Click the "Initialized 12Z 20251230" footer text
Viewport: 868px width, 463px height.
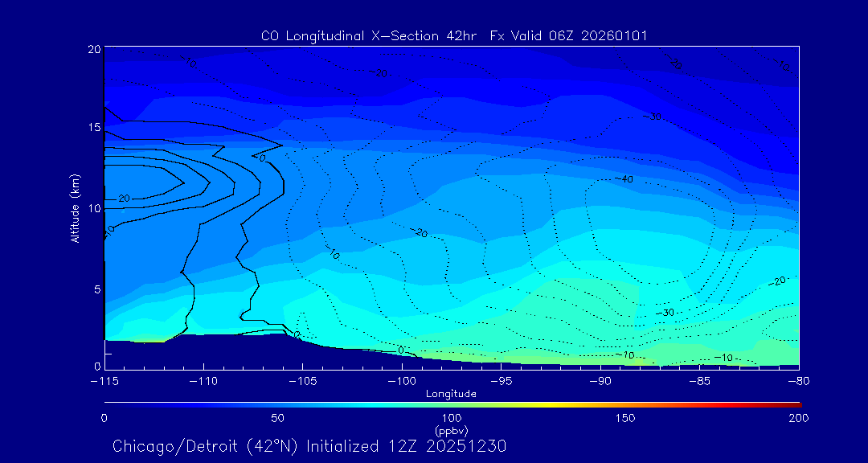(407, 446)
